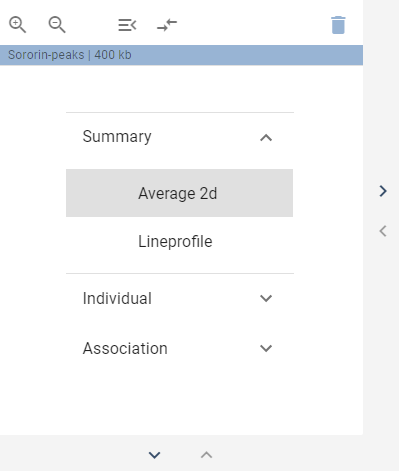Collapse the Summary section chevron
The width and height of the screenshot is (399, 471).
(266, 138)
